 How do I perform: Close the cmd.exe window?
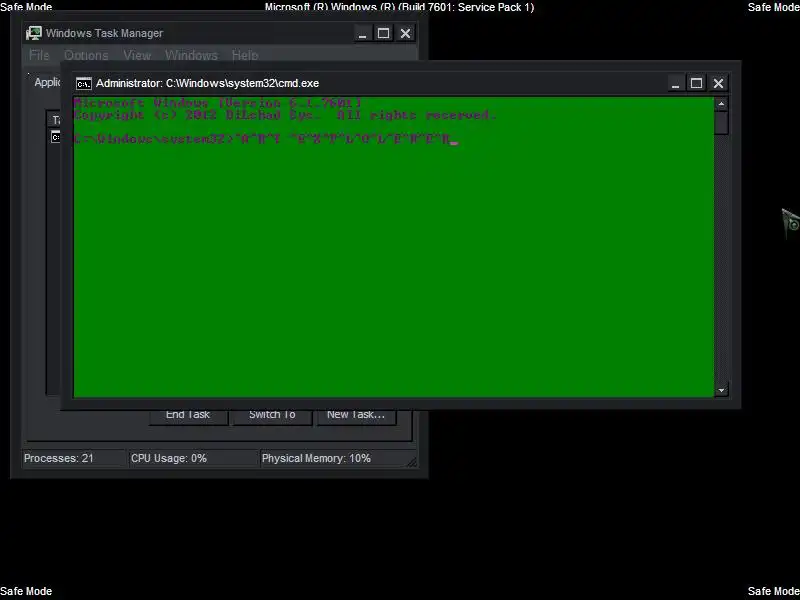(718, 83)
